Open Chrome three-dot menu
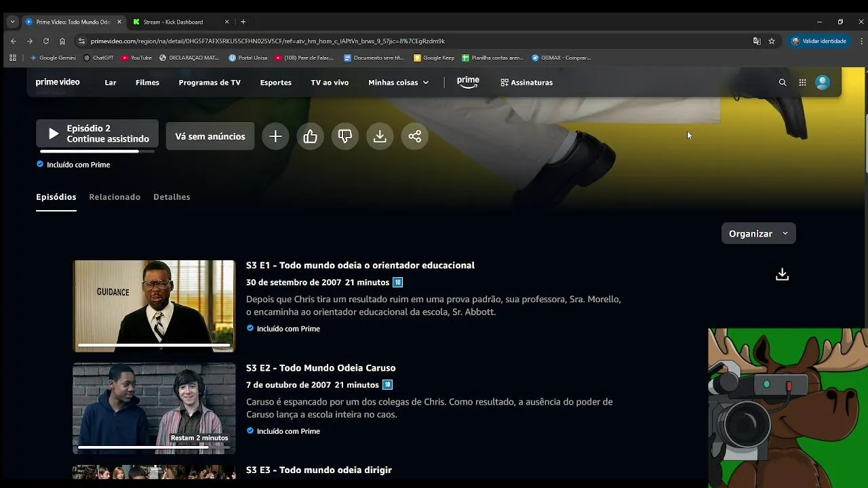The width and height of the screenshot is (868, 488). pyautogui.click(x=861, y=41)
